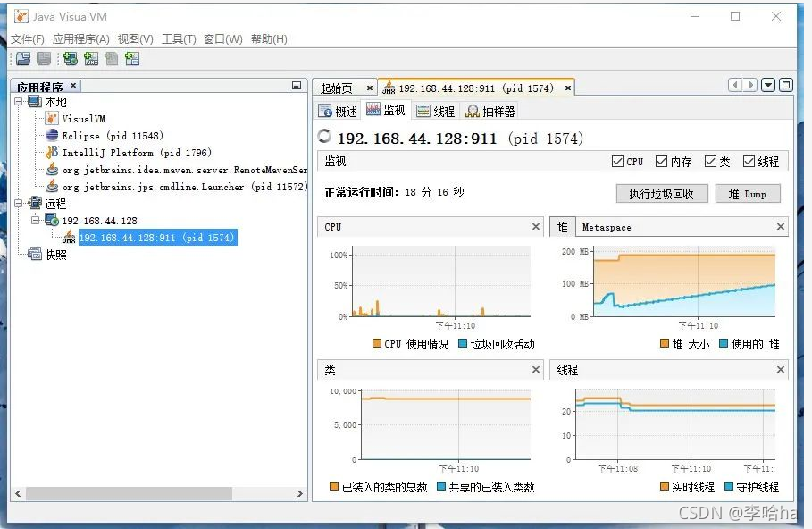Click the Save toolbar icon
Viewport: 812px width, 529px height.
[x=44, y=59]
